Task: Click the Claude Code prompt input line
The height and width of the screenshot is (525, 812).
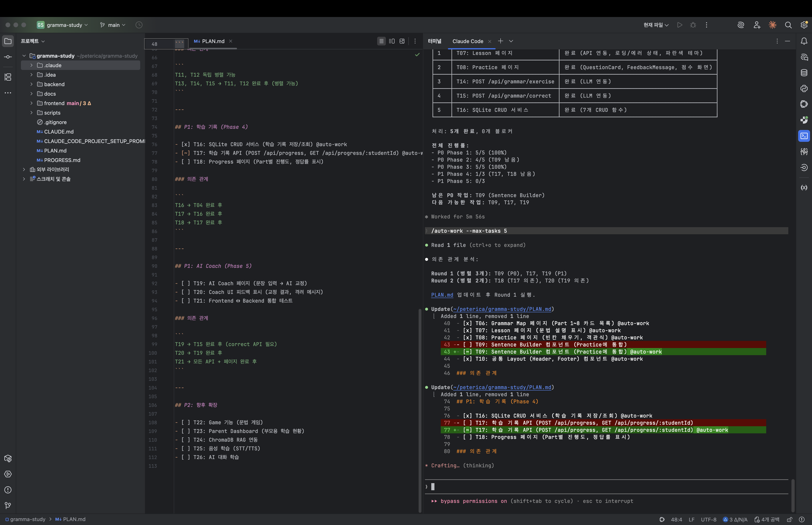Action: 579,486
